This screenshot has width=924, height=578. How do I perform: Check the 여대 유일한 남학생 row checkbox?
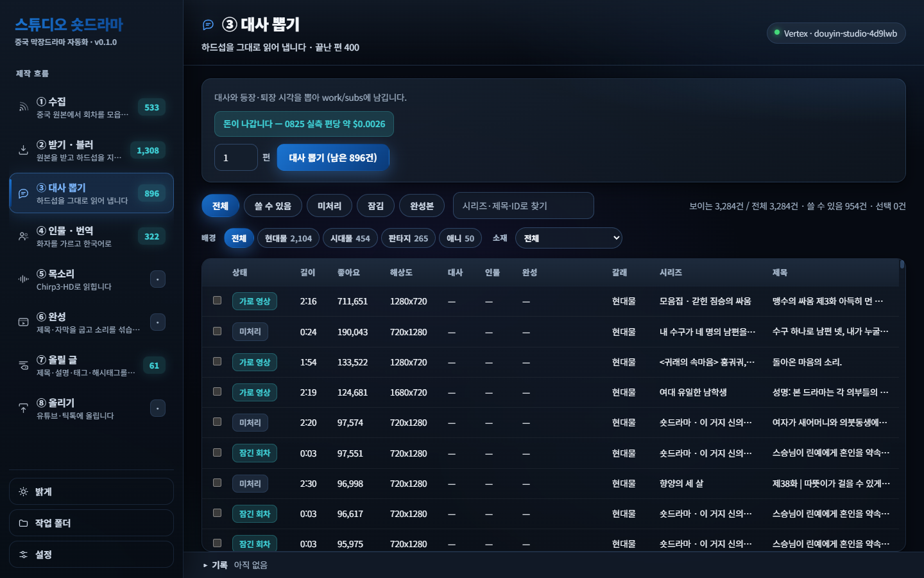click(x=218, y=392)
